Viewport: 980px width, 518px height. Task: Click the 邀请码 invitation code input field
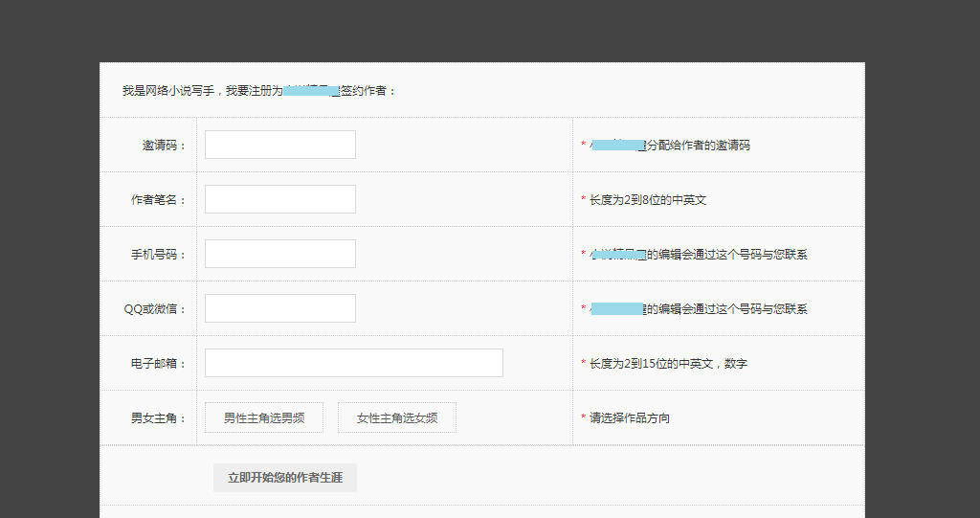[x=279, y=145]
